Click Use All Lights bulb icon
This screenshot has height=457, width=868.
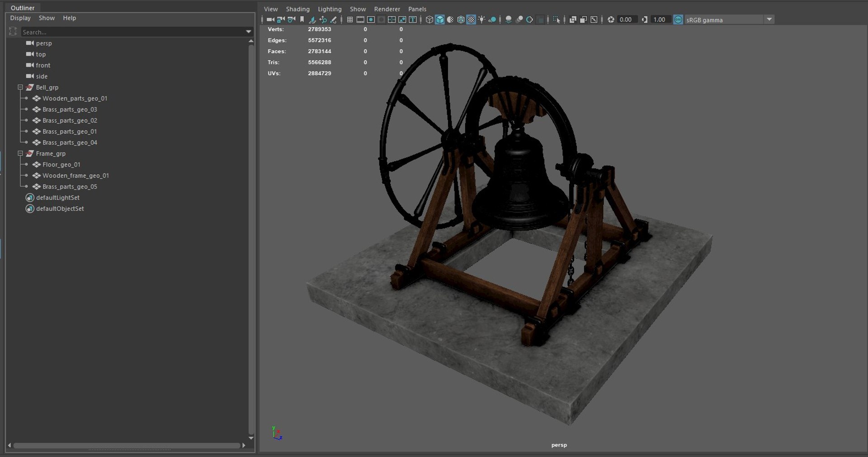pos(482,19)
